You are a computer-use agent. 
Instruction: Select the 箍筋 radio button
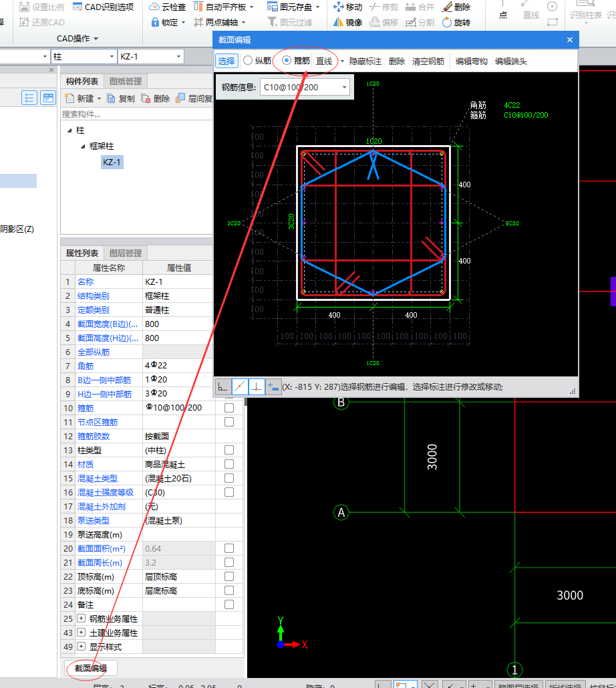pyautogui.click(x=287, y=61)
